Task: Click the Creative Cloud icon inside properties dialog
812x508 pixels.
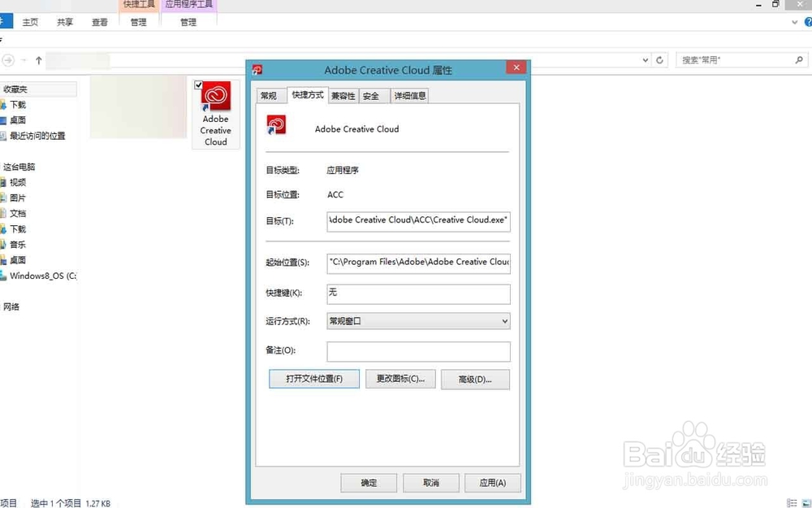Action: tap(276, 125)
